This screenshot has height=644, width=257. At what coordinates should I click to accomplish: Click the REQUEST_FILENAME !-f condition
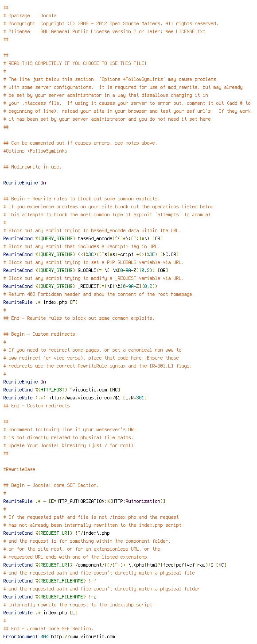click(50, 581)
